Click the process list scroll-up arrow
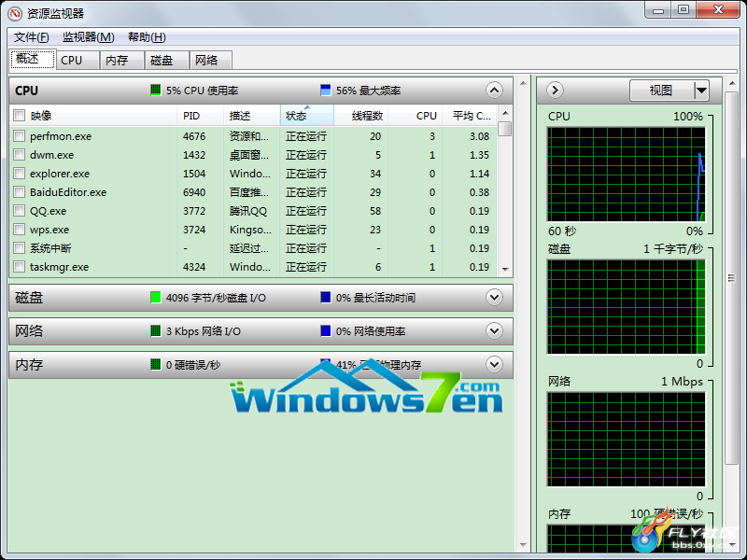Viewport: 747px width, 560px height. [505, 113]
